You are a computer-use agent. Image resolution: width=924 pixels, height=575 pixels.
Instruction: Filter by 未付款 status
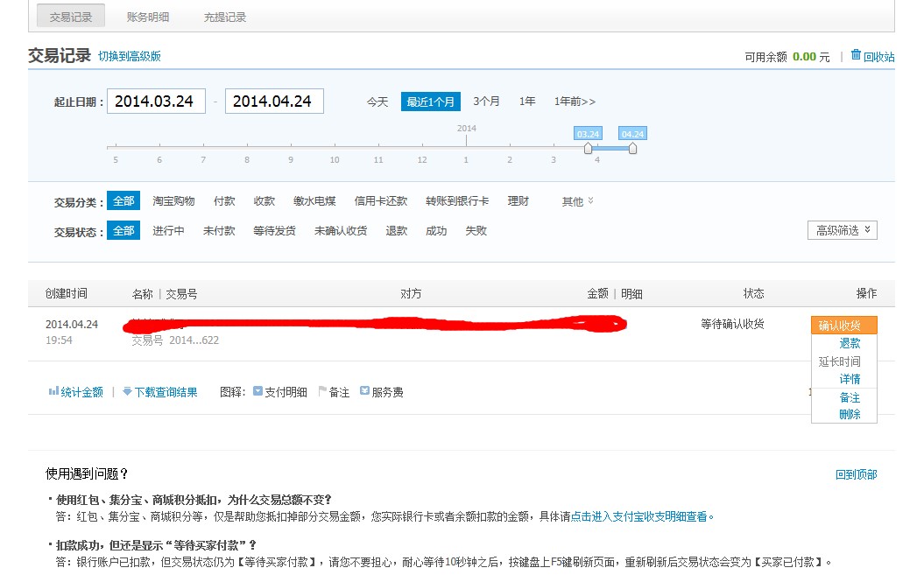click(x=219, y=230)
